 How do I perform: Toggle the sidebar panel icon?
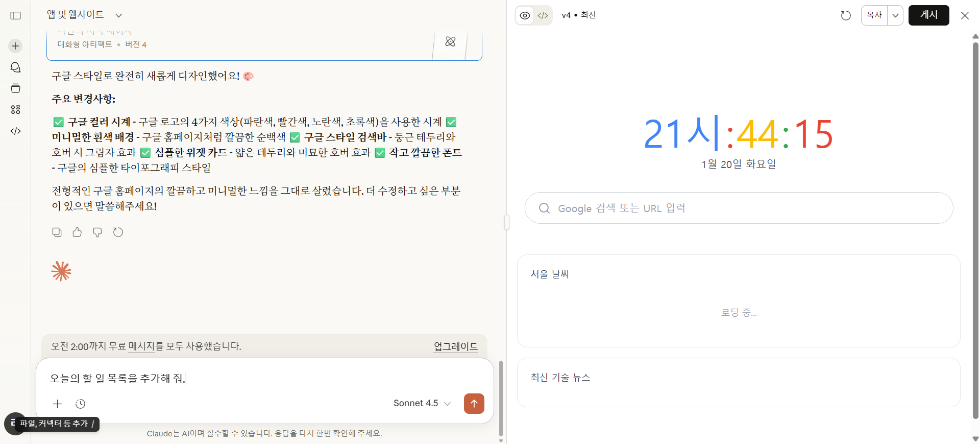pyautogui.click(x=15, y=15)
